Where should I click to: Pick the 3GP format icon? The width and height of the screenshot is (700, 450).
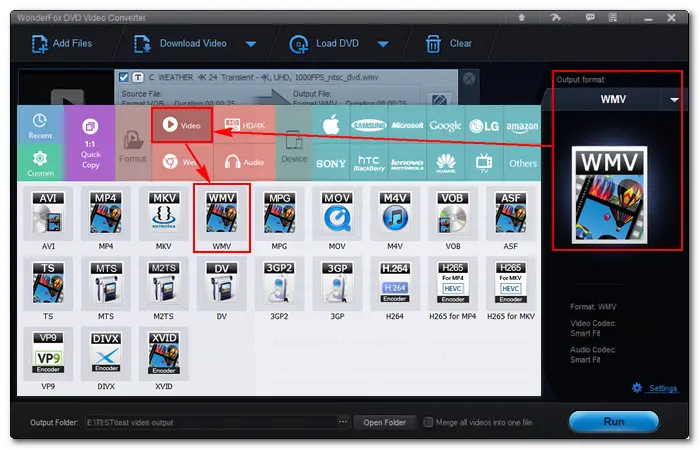coord(337,283)
